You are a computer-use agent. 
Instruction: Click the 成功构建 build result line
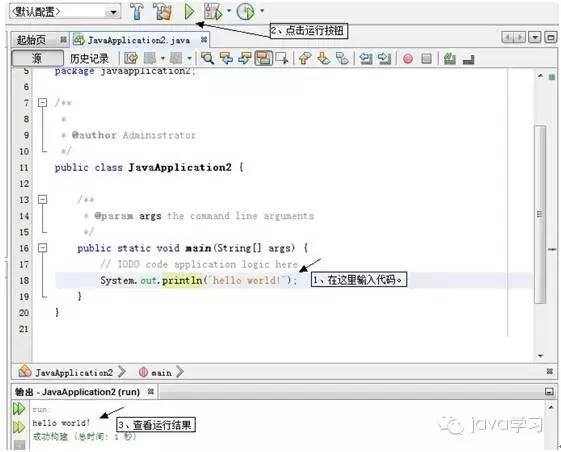coord(84,437)
